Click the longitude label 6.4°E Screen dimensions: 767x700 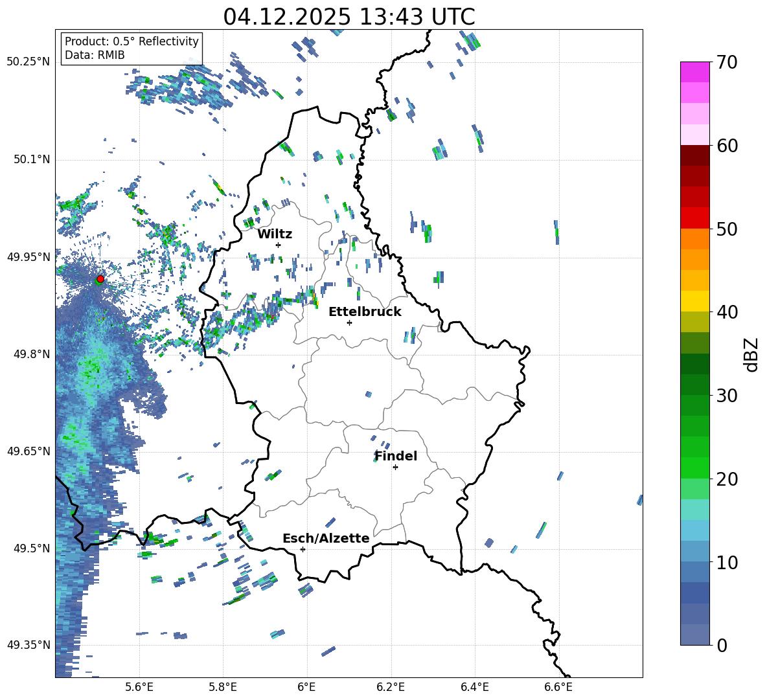click(474, 687)
